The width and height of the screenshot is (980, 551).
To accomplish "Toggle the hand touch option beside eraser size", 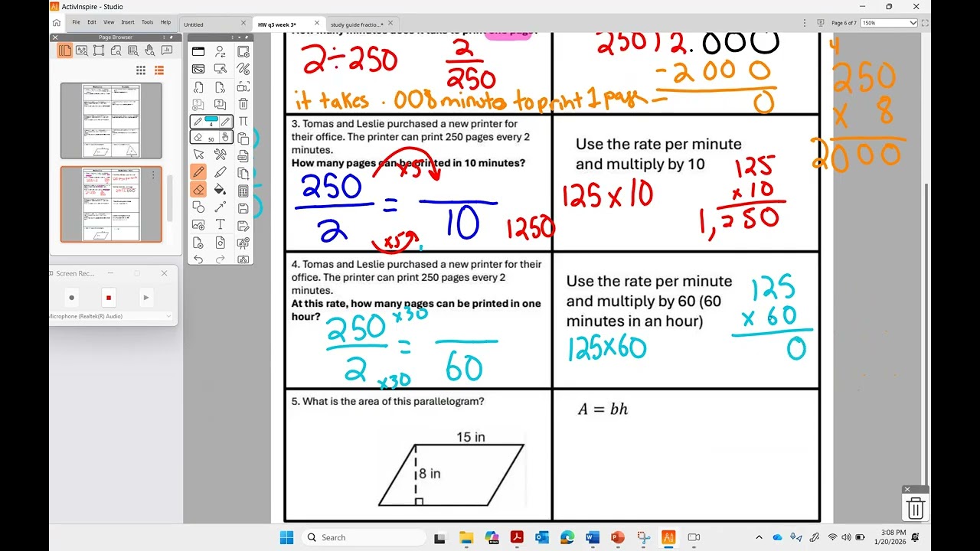I will click(x=226, y=137).
